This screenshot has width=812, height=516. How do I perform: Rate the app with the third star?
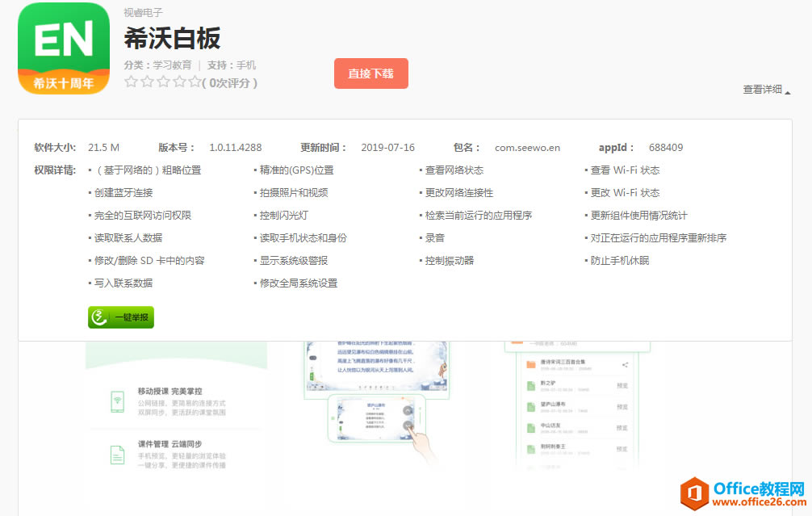click(x=163, y=82)
